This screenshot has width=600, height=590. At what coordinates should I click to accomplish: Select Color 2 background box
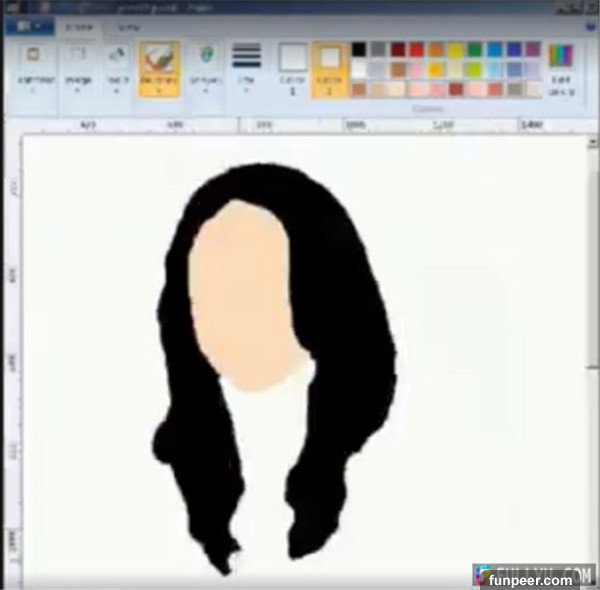[x=329, y=66]
